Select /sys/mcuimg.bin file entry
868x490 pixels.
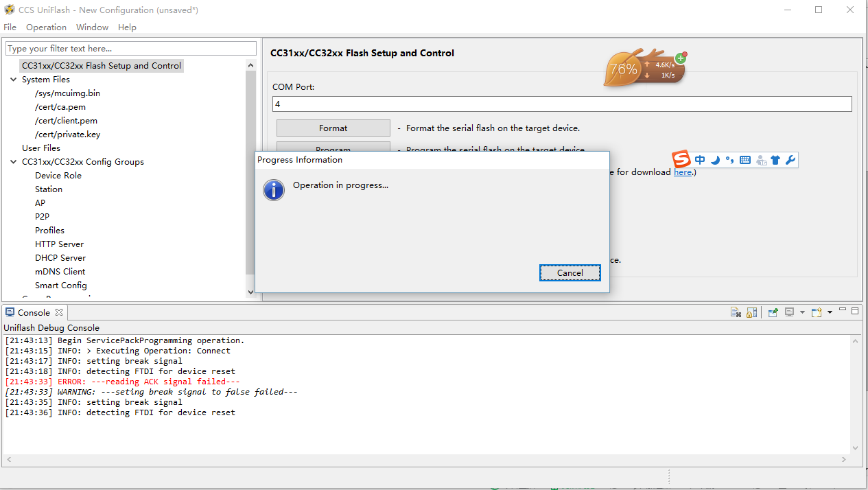[x=67, y=93]
